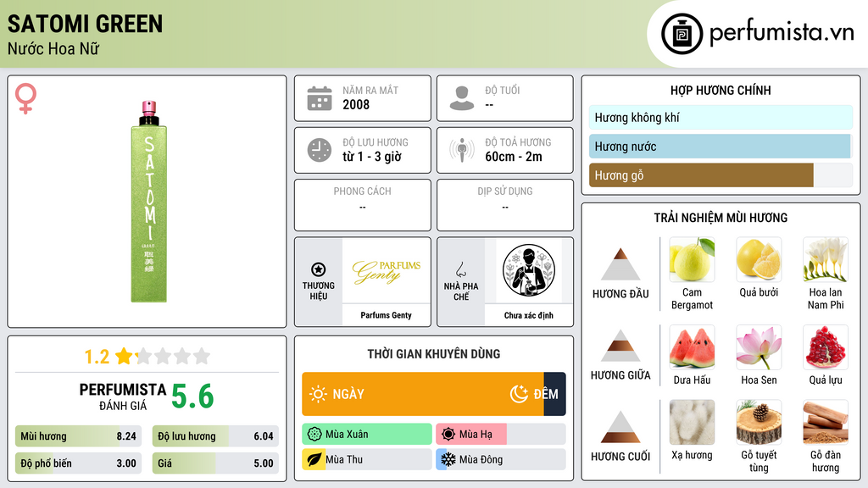Click the Giá 5.00 score bar
The image size is (868, 488).
tap(215, 463)
